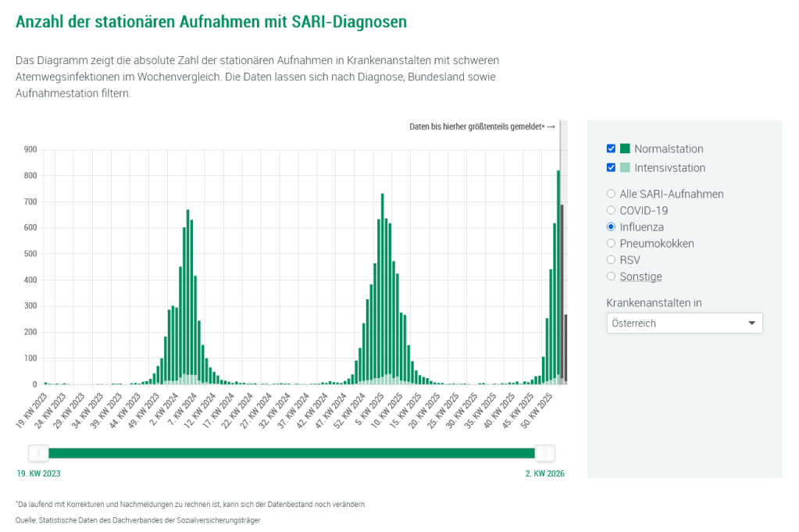This screenshot has height=532, width=799.
Task: Click the light green Intensivstation legend swatch
Action: (x=625, y=168)
